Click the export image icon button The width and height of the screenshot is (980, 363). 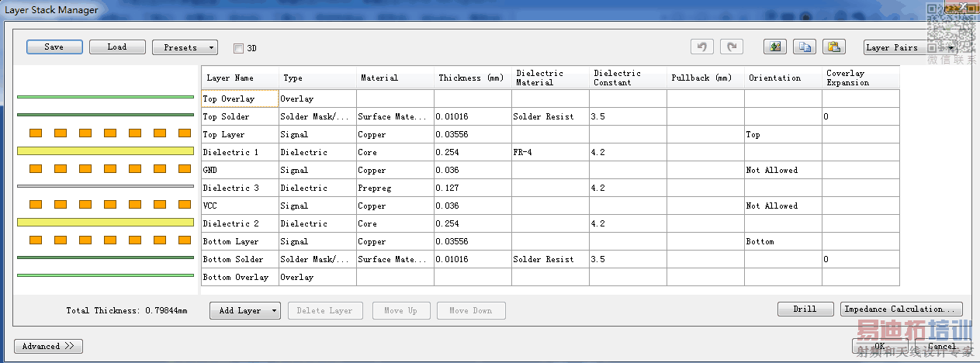(774, 47)
